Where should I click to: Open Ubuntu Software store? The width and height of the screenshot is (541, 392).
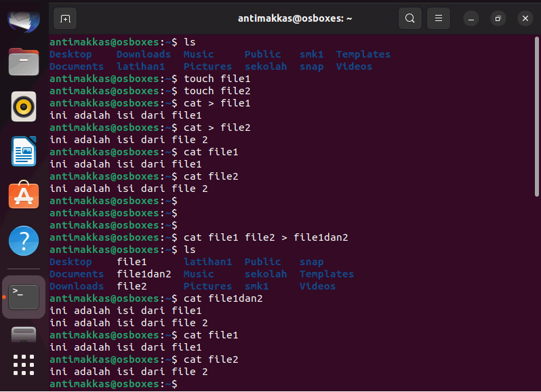click(x=24, y=195)
